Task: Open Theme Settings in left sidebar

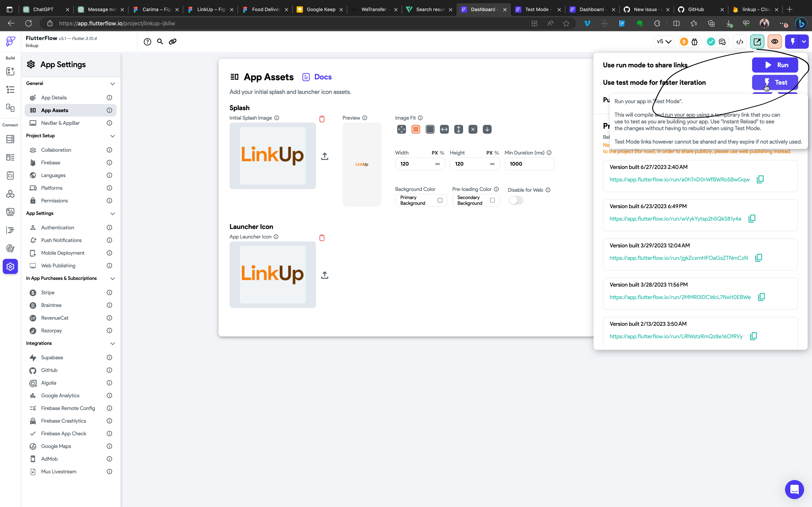Action: coord(10,249)
